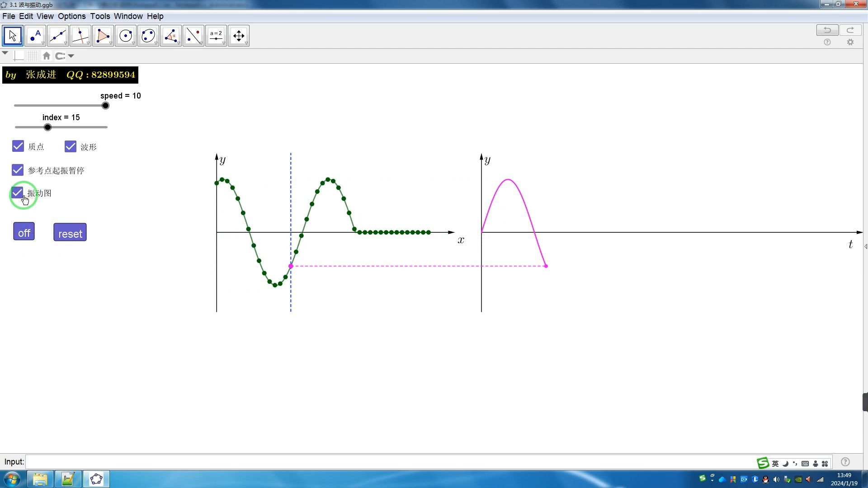Select the Circle tool

[x=125, y=36]
